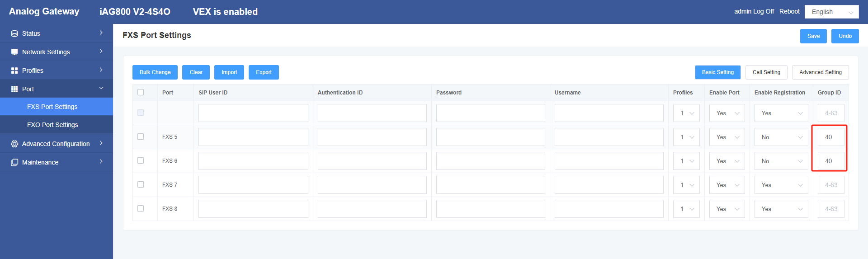Click the Log Off link
The height and width of the screenshot is (259, 868).
(764, 11)
